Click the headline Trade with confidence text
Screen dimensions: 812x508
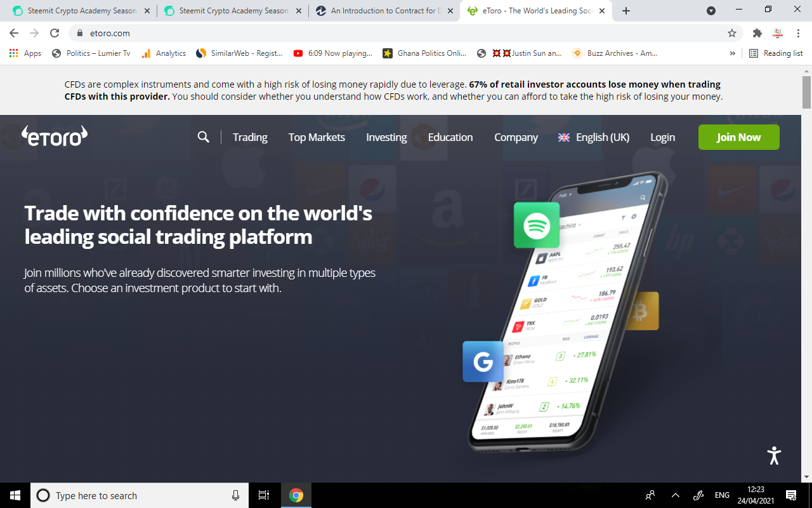tap(199, 225)
